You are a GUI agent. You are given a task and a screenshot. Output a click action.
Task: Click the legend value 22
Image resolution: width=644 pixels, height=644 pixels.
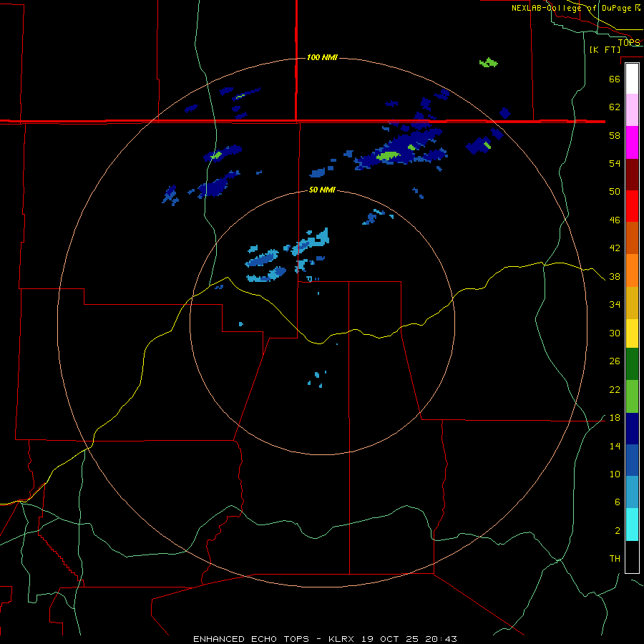615,389
